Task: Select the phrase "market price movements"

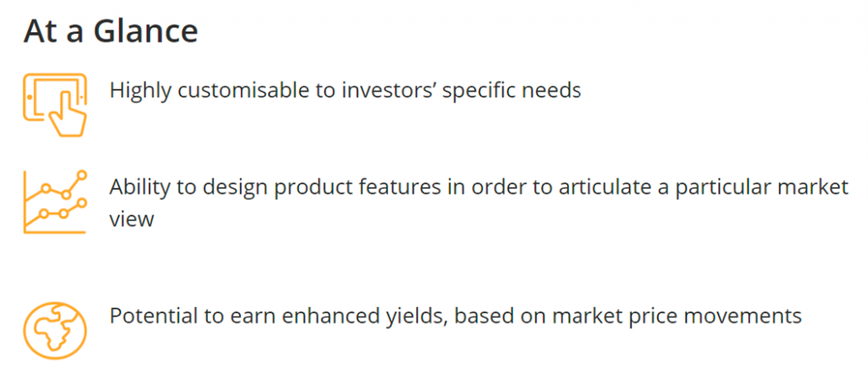Action: [677, 316]
